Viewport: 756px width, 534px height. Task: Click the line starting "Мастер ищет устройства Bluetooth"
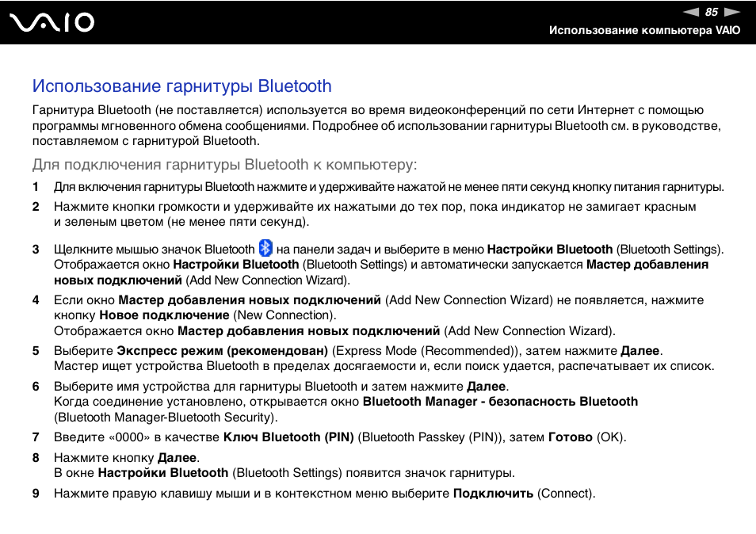(384, 366)
